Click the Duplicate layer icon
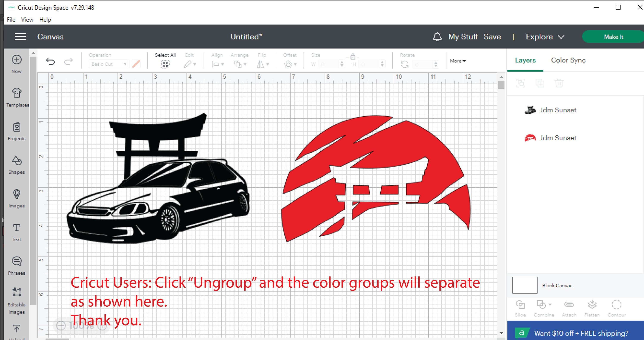This screenshot has height=340, width=644. (540, 83)
